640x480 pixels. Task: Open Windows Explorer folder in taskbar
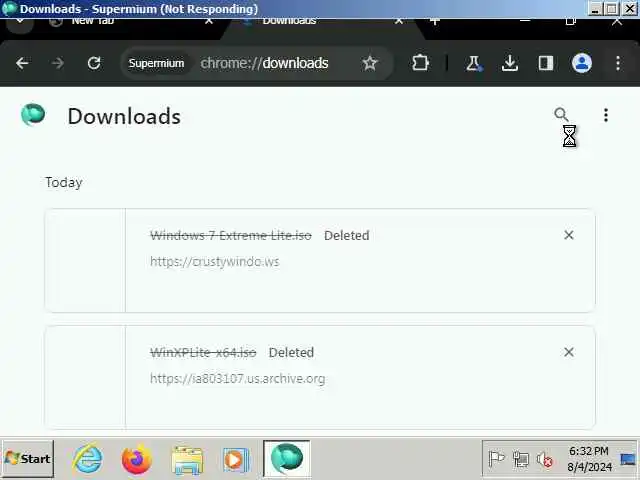click(x=187, y=460)
